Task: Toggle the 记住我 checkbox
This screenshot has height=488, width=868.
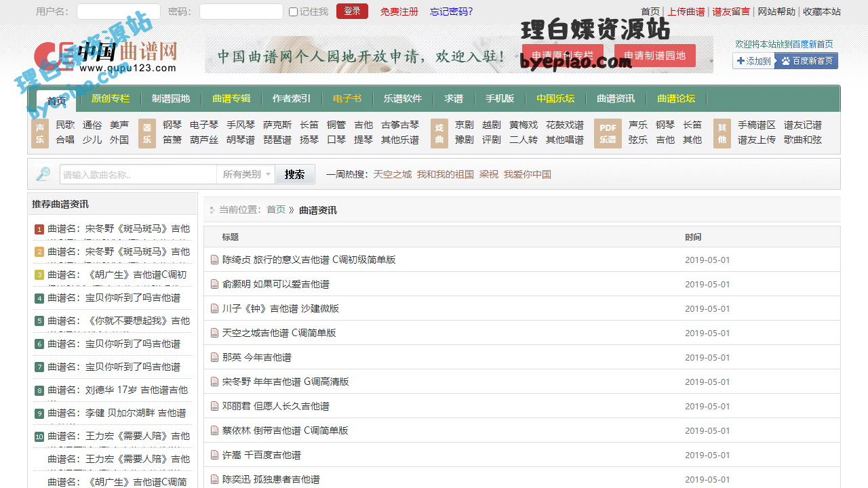Action: [x=293, y=12]
